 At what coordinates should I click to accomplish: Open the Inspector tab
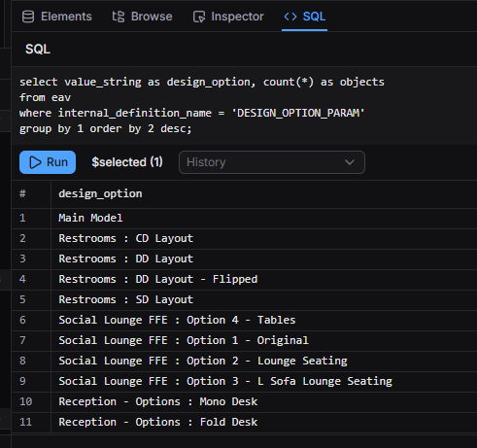(228, 17)
